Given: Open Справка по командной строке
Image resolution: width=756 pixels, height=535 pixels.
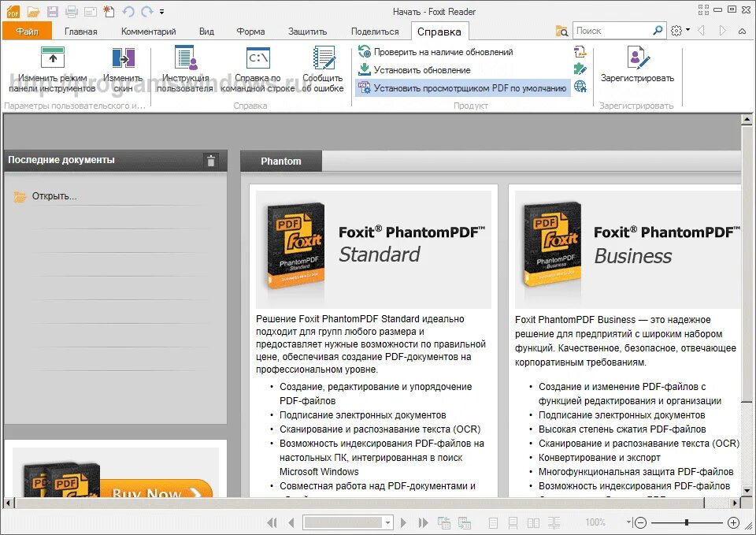Looking at the screenshot, I should (258, 69).
